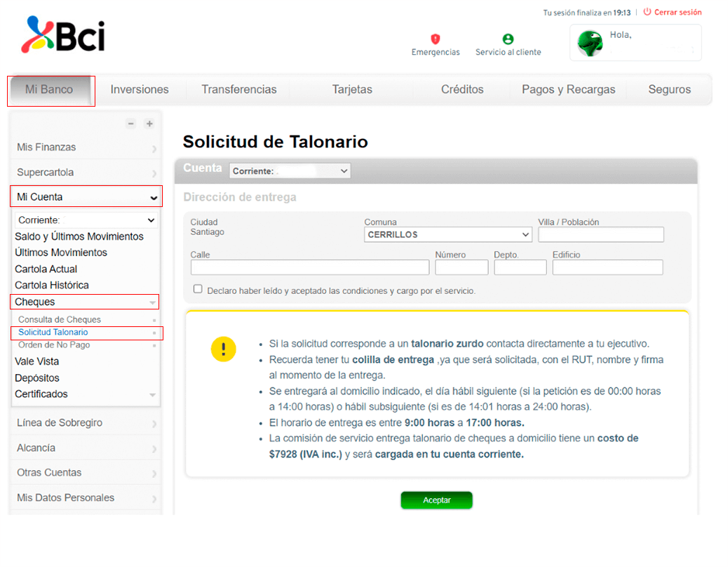Image resolution: width=728 pixels, height=567 pixels.
Task: Click the Servicio al cliente icon
Action: (x=508, y=39)
